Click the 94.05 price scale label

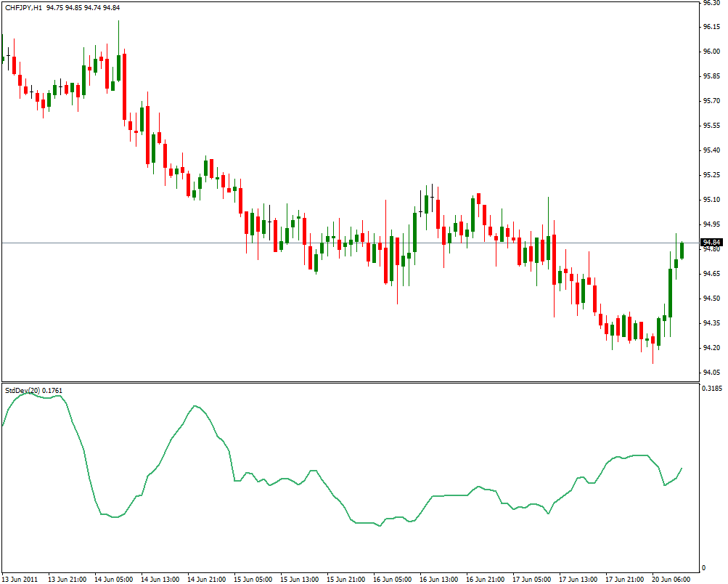711,373
